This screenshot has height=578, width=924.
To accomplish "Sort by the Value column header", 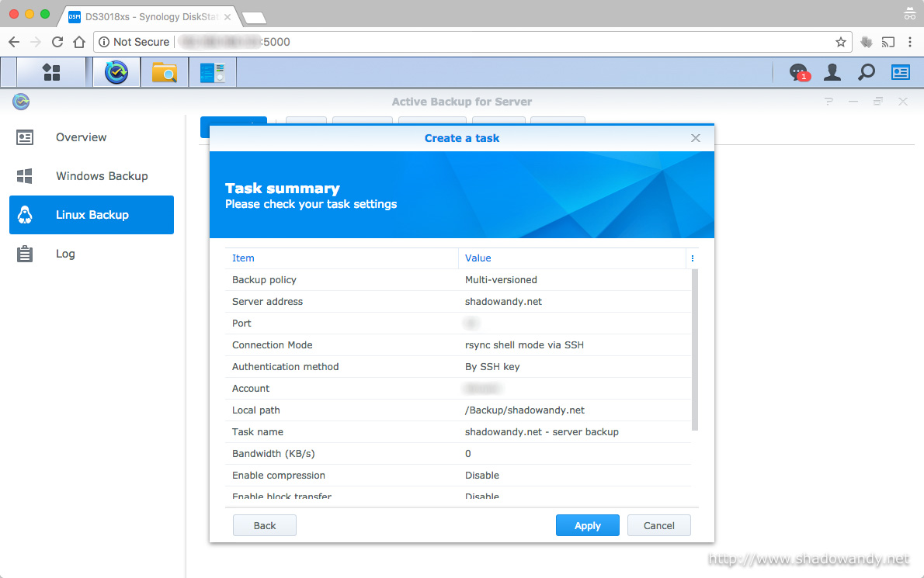I will pos(571,258).
